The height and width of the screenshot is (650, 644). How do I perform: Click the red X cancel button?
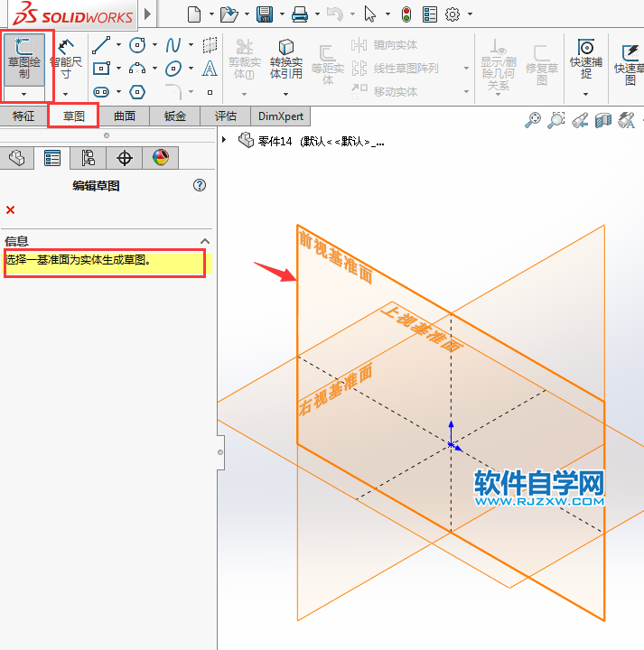click(x=10, y=209)
